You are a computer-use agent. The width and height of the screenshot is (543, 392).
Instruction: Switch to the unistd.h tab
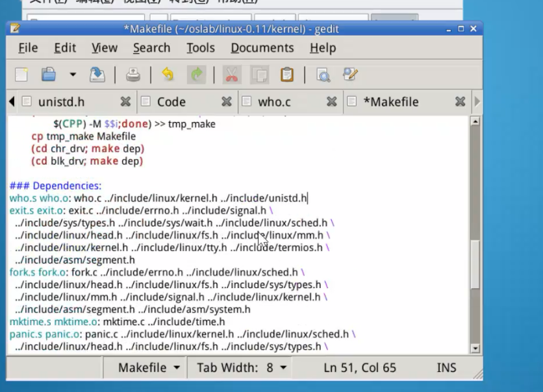[61, 102]
